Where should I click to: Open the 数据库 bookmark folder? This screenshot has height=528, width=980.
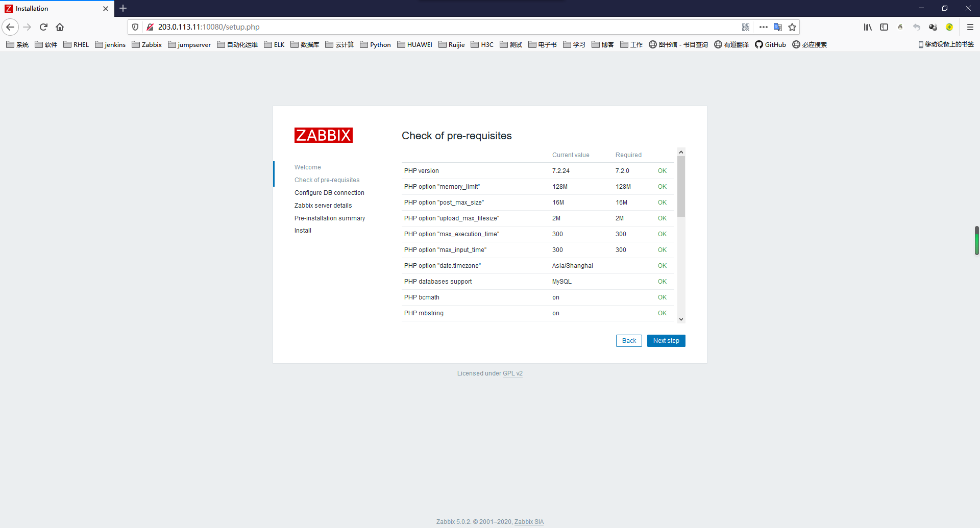305,45
